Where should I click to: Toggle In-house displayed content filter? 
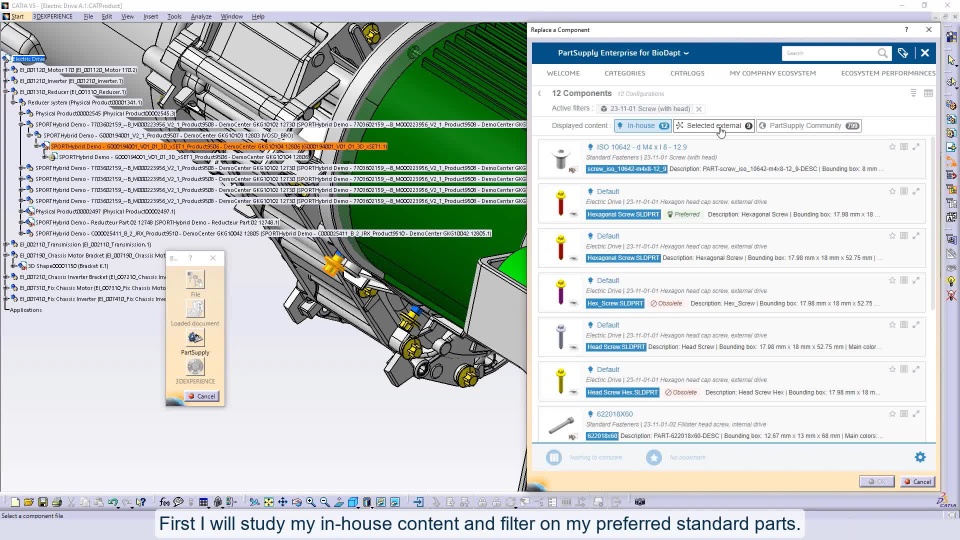(x=643, y=126)
